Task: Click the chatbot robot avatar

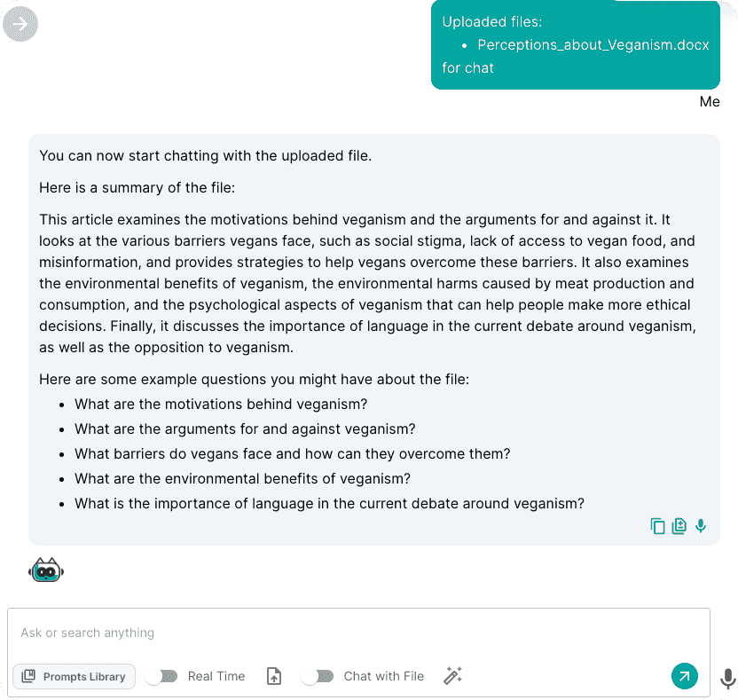Action: pos(45,570)
